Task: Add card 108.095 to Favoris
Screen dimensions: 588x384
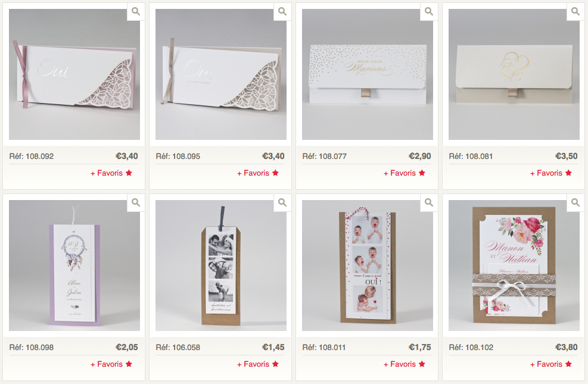Action: [258, 173]
